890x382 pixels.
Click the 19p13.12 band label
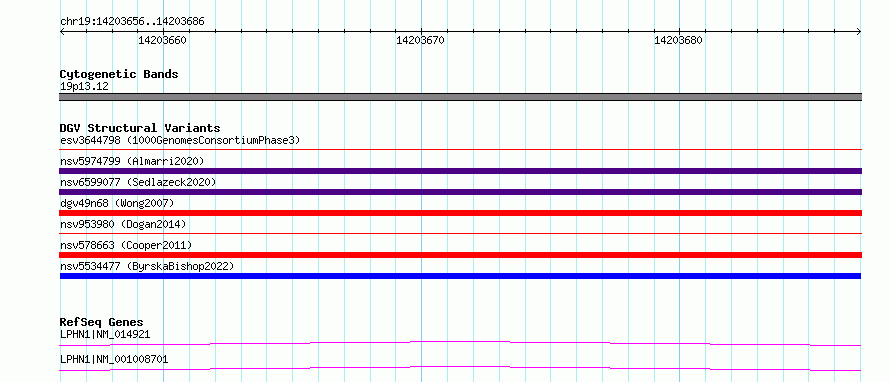pos(84,87)
